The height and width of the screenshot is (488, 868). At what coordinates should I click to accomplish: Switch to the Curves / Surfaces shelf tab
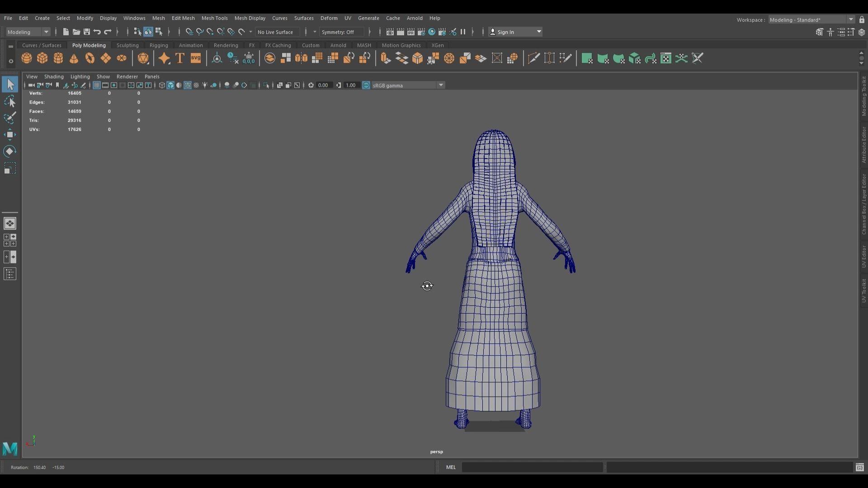[x=42, y=45]
